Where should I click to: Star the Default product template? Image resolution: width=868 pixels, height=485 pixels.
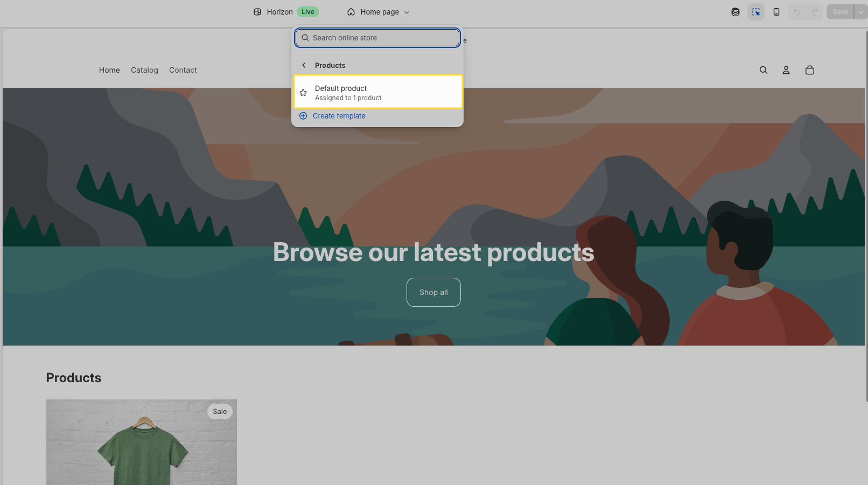[x=303, y=92]
